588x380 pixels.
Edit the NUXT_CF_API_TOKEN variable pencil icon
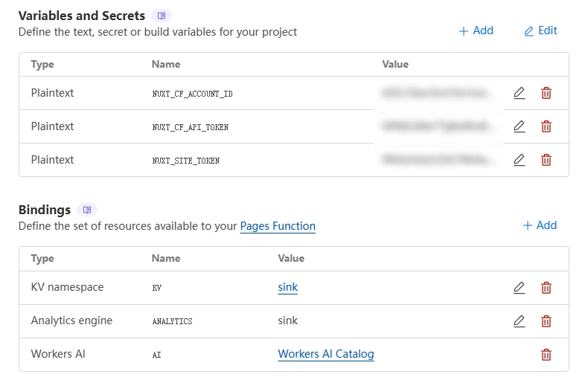click(519, 126)
